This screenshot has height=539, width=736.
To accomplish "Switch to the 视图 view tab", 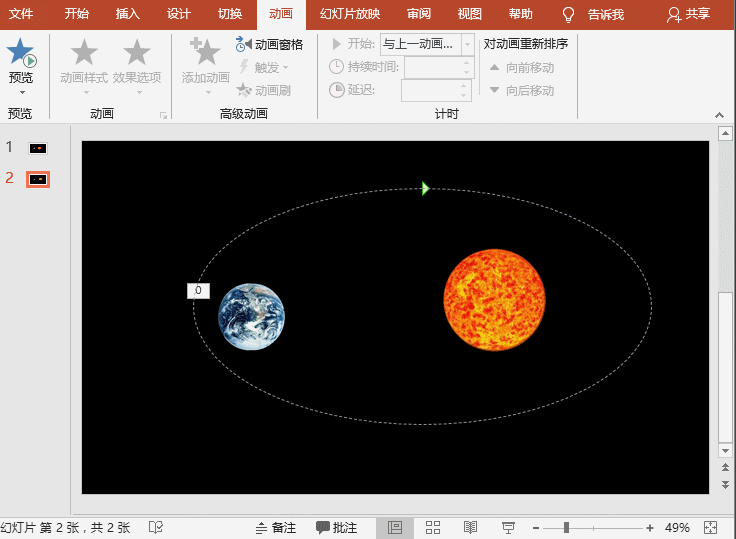I will [470, 14].
